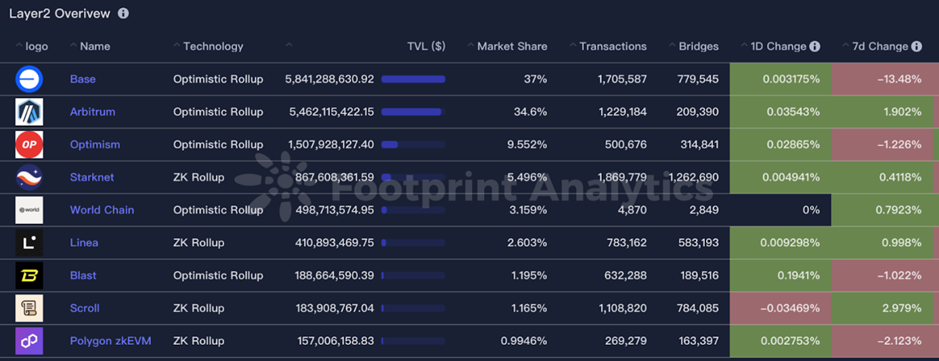Click the 1D Change info icon
The image size is (939, 361).
coord(814,47)
